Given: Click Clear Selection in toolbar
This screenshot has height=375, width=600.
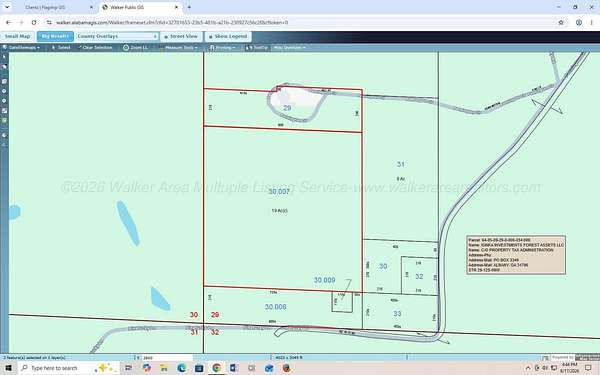Looking at the screenshot, I should point(95,47).
